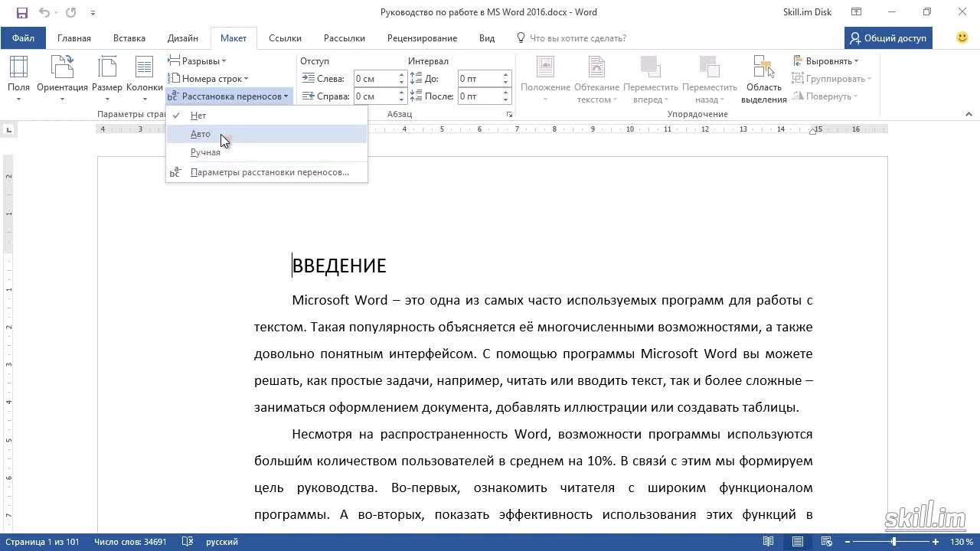980x551 pixels.
Task: Expand the Разрывы breaks dropdown
Action: pos(198,60)
